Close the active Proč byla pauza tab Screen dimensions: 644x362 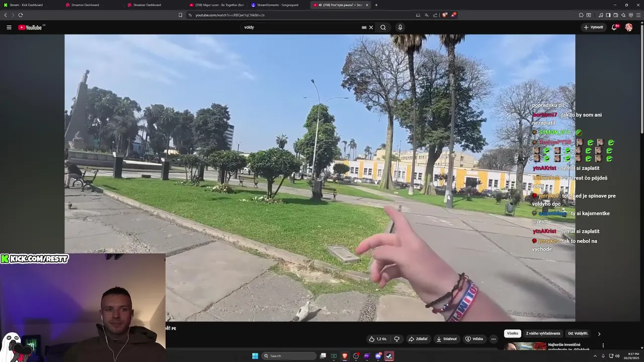click(367, 5)
